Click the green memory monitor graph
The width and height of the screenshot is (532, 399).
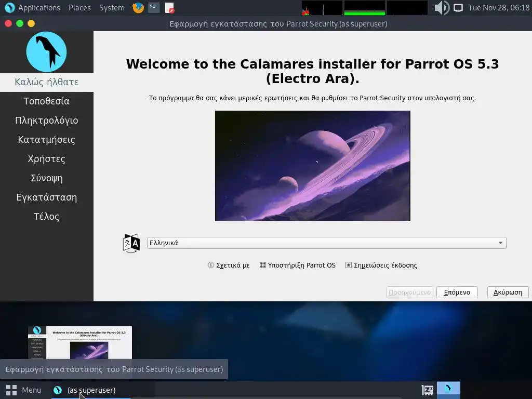pos(364,7)
